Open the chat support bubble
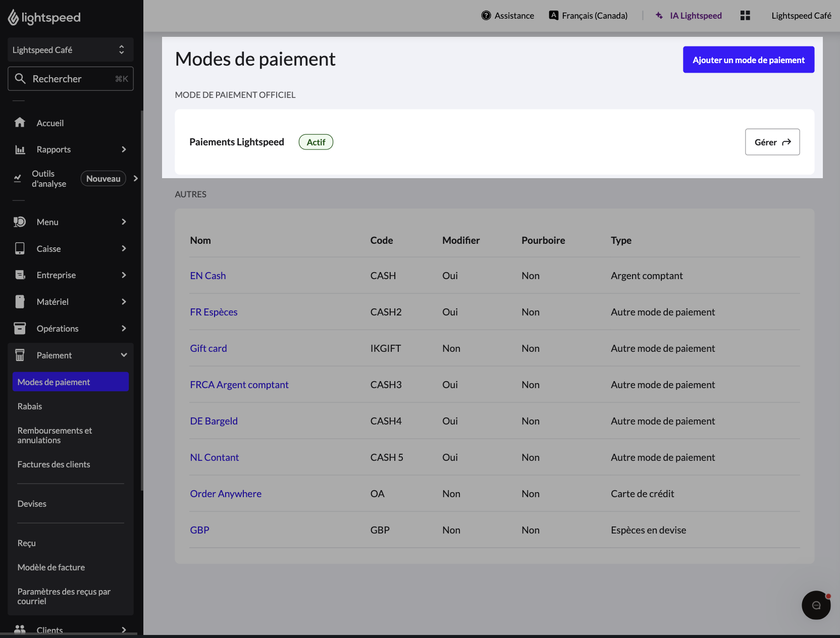Viewport: 840px width, 638px height. 816,605
